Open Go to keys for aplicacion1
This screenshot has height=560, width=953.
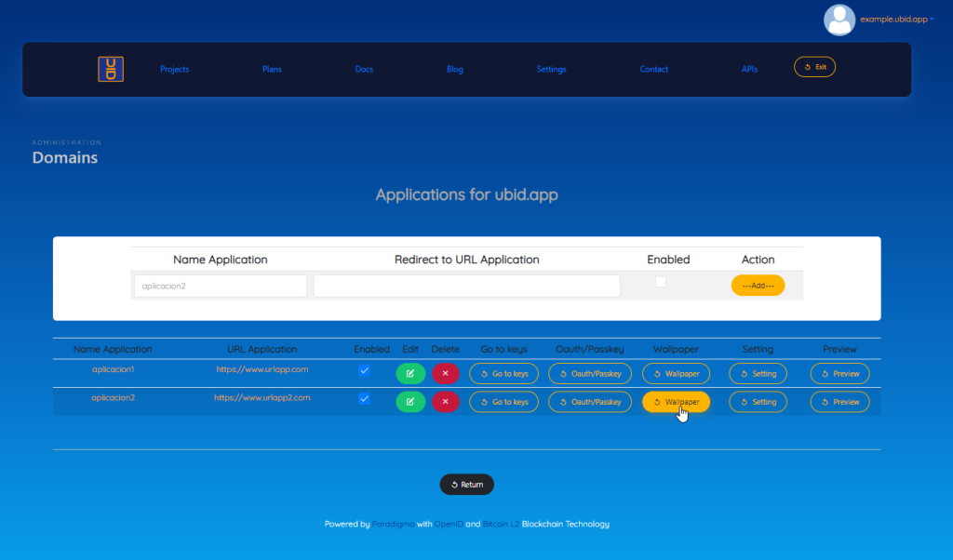(503, 374)
